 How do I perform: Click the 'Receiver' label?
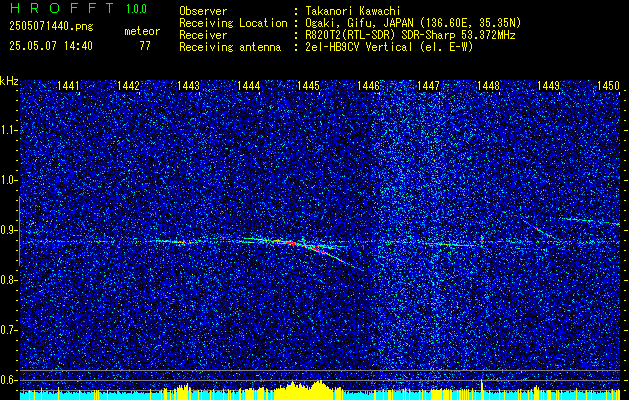tap(203, 35)
